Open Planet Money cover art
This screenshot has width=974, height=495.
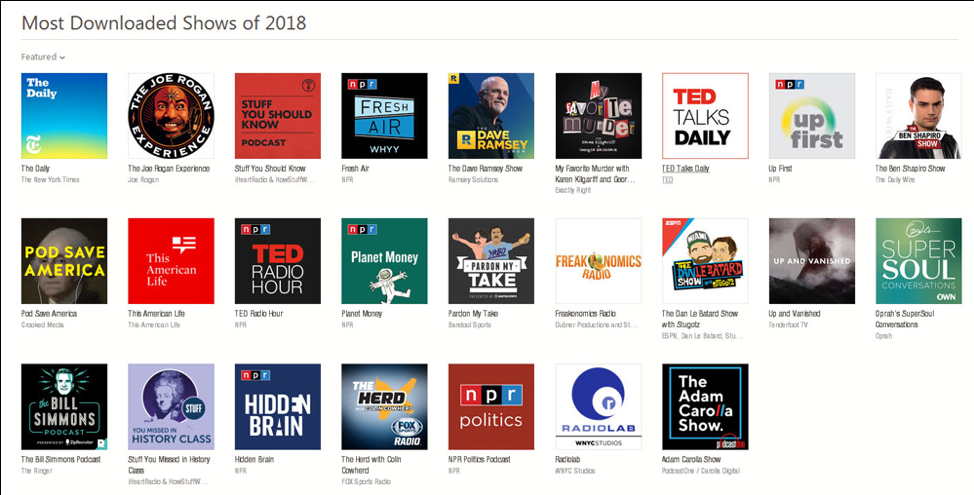[x=385, y=261]
